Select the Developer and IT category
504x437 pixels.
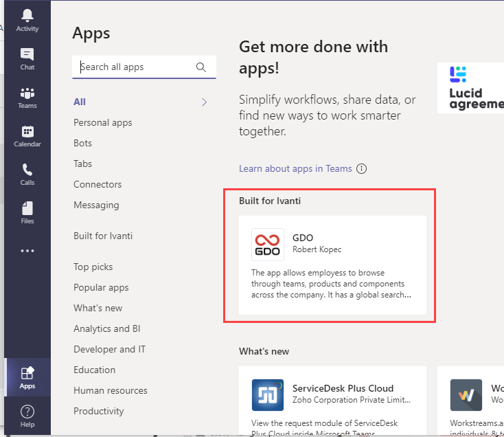(x=110, y=349)
